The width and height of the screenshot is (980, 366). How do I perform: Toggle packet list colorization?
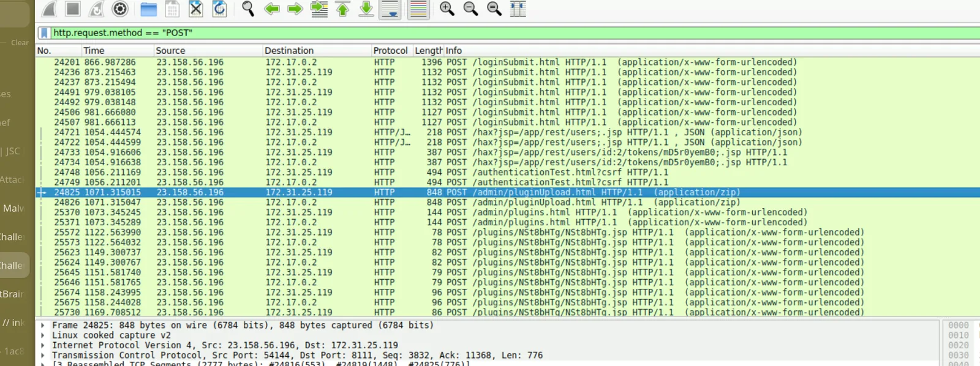coord(418,9)
